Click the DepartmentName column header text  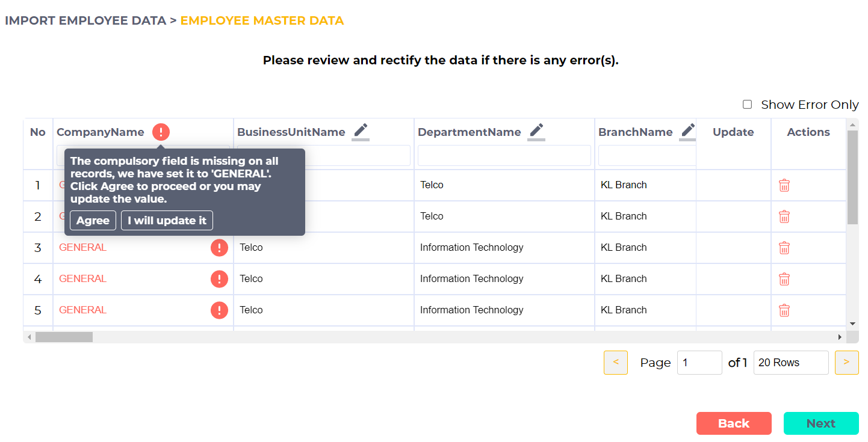click(x=470, y=132)
